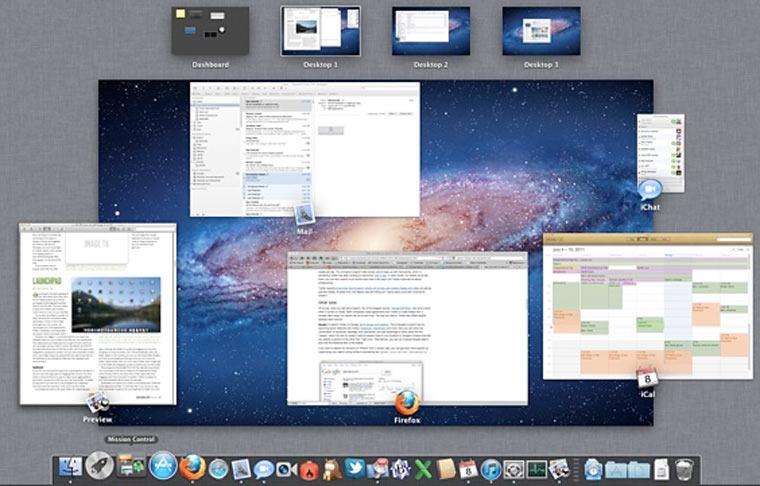Click the iCal badge on the calendar window
The width and height of the screenshot is (760, 486).
coord(647,378)
